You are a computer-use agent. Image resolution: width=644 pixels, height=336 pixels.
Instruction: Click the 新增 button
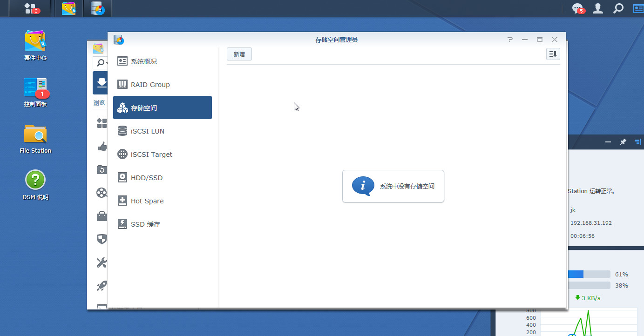coord(239,54)
